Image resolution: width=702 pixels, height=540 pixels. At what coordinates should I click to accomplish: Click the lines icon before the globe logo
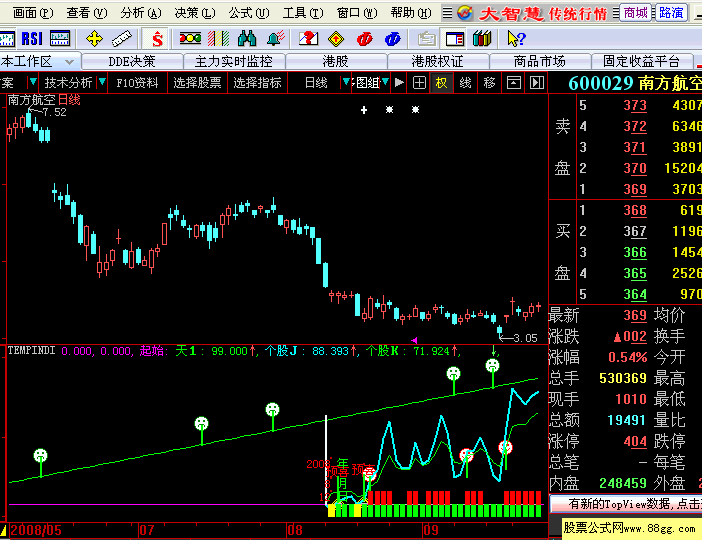click(x=447, y=13)
